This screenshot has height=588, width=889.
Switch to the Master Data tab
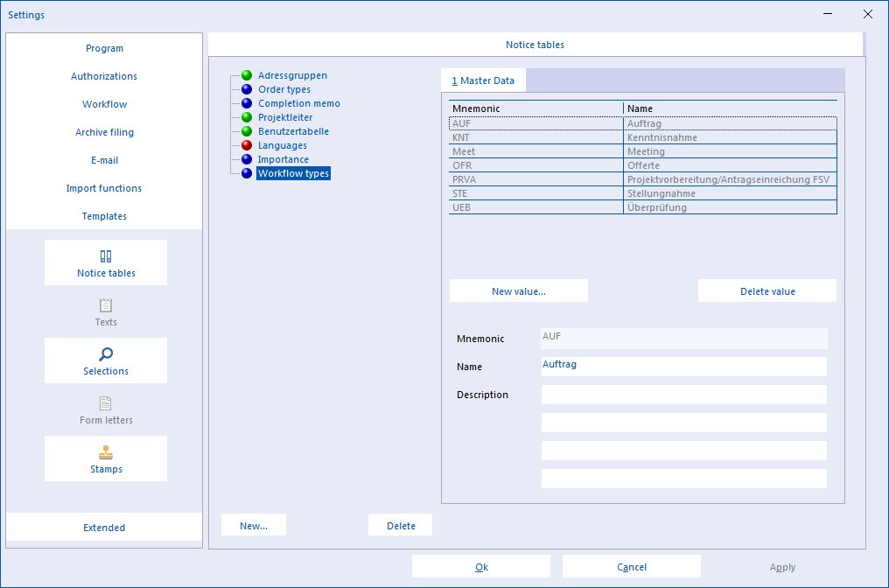483,80
